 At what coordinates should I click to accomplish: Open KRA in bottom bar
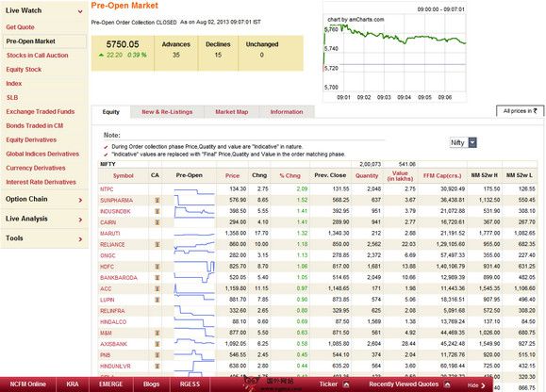pos(73,384)
